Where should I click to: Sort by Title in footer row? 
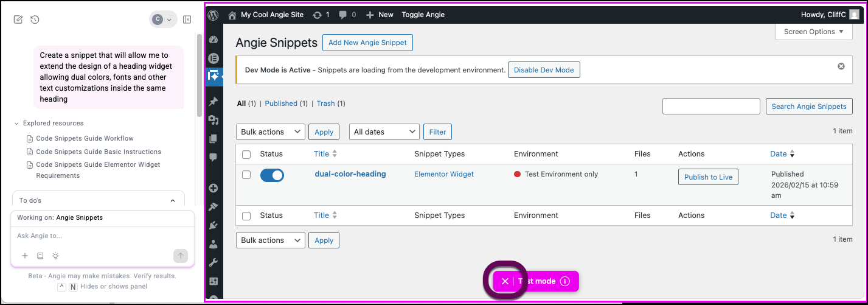coord(325,215)
